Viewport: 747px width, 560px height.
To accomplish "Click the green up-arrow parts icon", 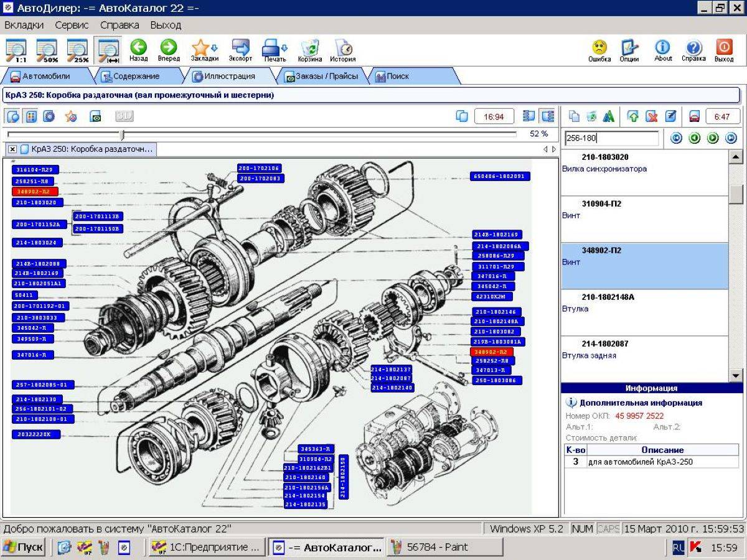I will (633, 116).
